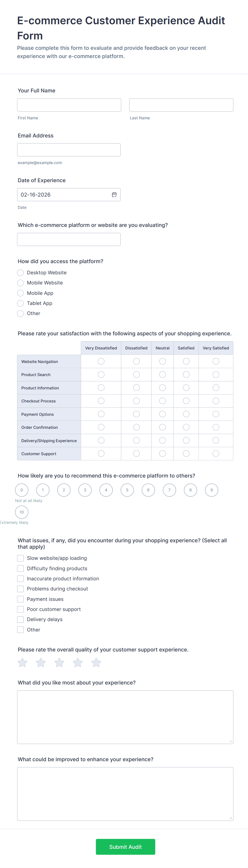Focus the what could be improved textarea

(x=125, y=794)
